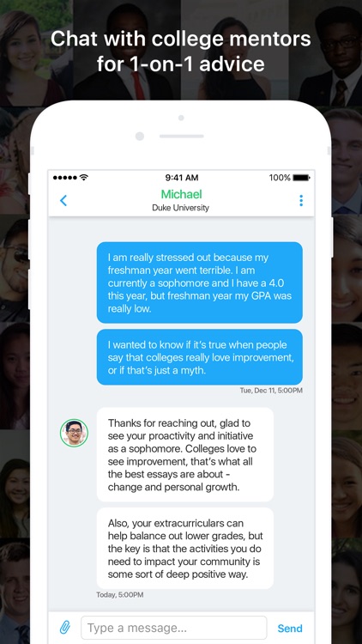The height and width of the screenshot is (644, 362).
Task: Select the 'colleges really love improvement' message
Action: (x=200, y=357)
